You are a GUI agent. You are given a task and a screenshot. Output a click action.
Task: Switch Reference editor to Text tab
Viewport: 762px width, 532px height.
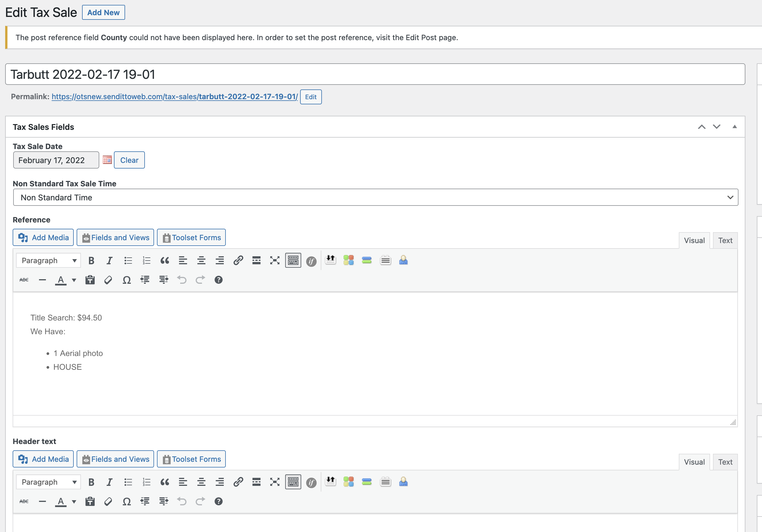click(725, 240)
